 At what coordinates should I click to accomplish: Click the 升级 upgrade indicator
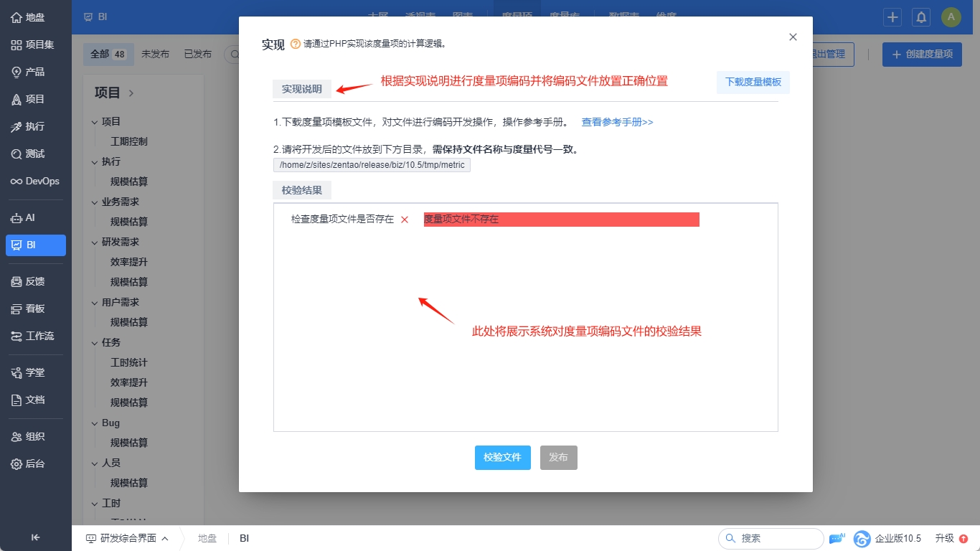point(951,538)
